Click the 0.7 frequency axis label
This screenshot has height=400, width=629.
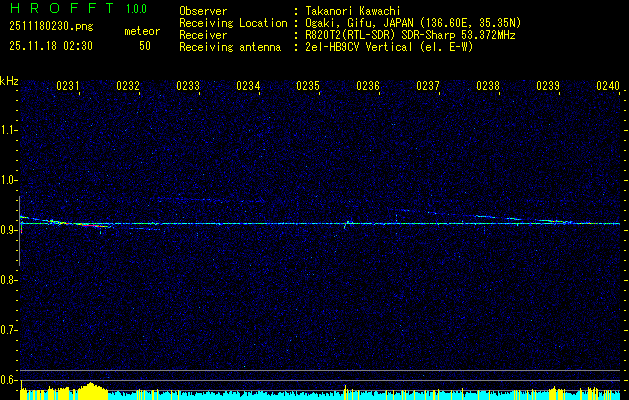9,330
